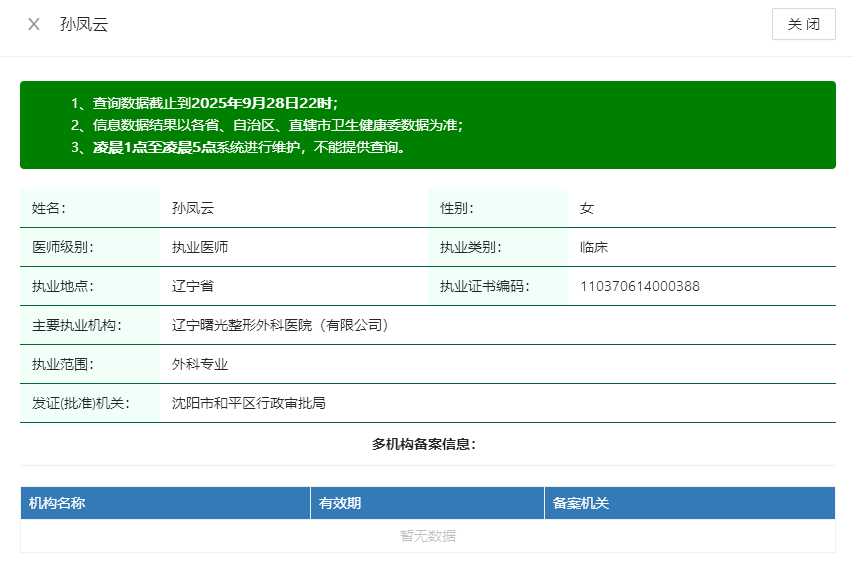Screen dimensions: 853x565
Task: Click the 机构名称 column header
Action: [58, 503]
